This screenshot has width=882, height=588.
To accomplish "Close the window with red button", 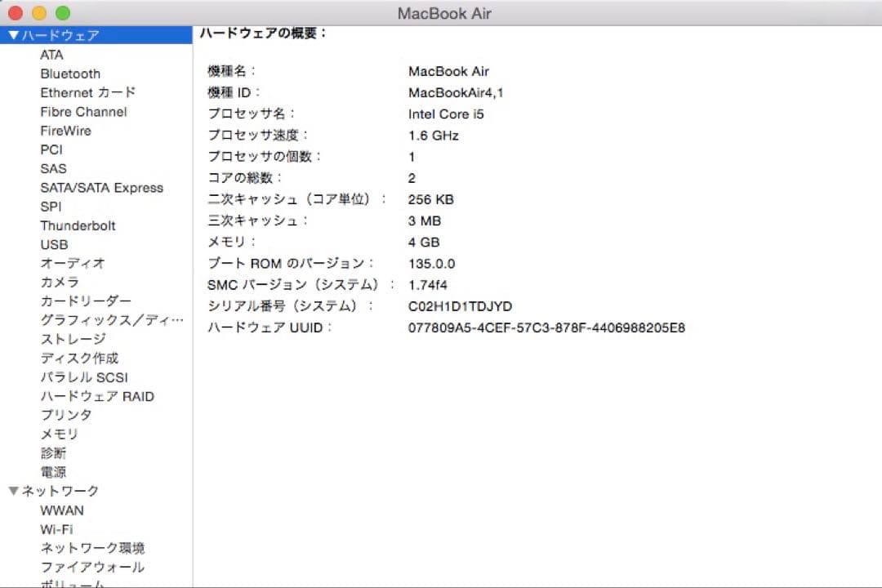I will pyautogui.click(x=16, y=13).
